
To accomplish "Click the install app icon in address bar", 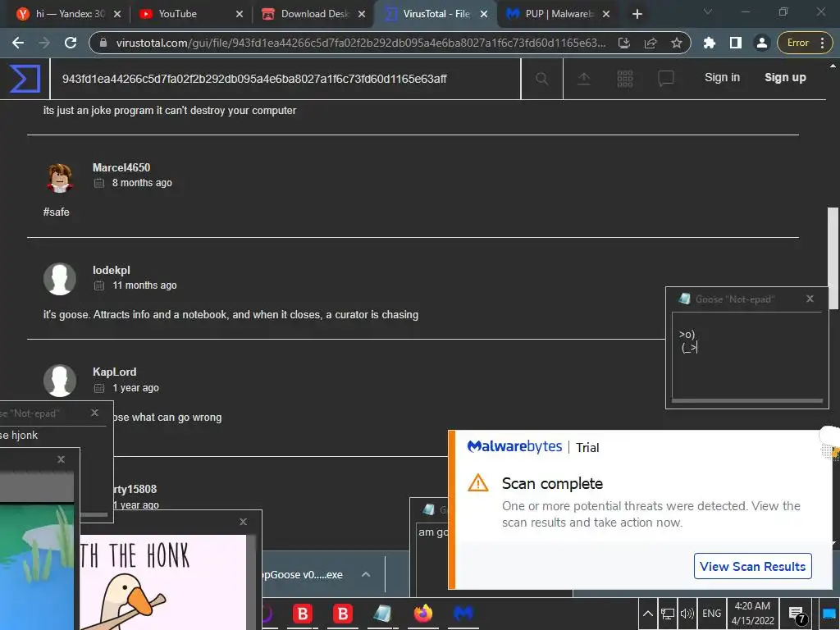I will pos(624,43).
